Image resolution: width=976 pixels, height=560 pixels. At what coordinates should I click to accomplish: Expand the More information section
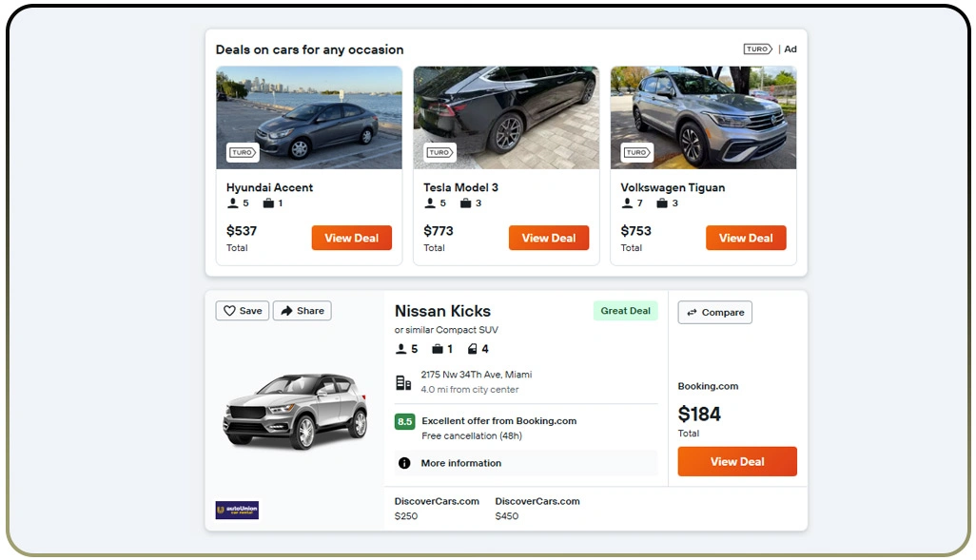462,463
